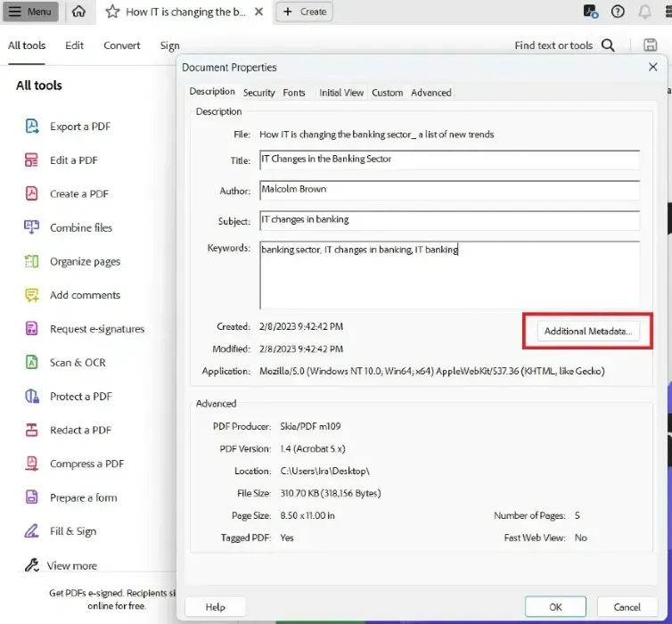Click the View more wrench icon
This screenshot has width=672, height=624.
pos(32,565)
